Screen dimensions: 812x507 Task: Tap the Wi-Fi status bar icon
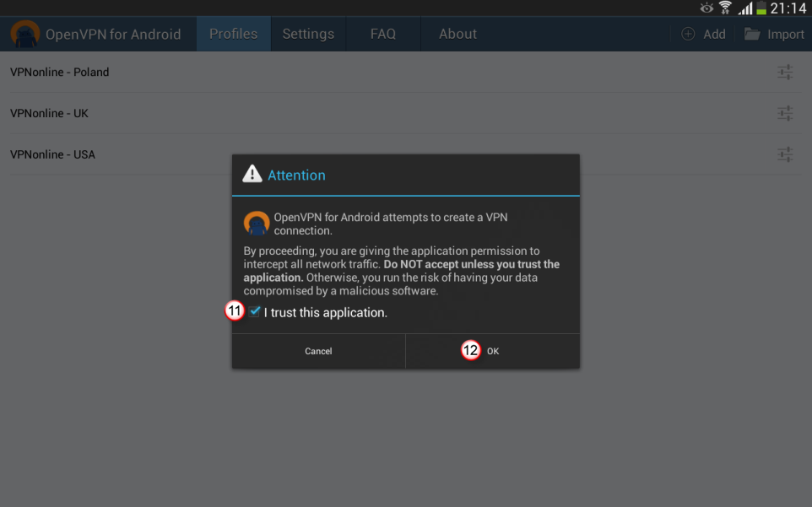726,8
